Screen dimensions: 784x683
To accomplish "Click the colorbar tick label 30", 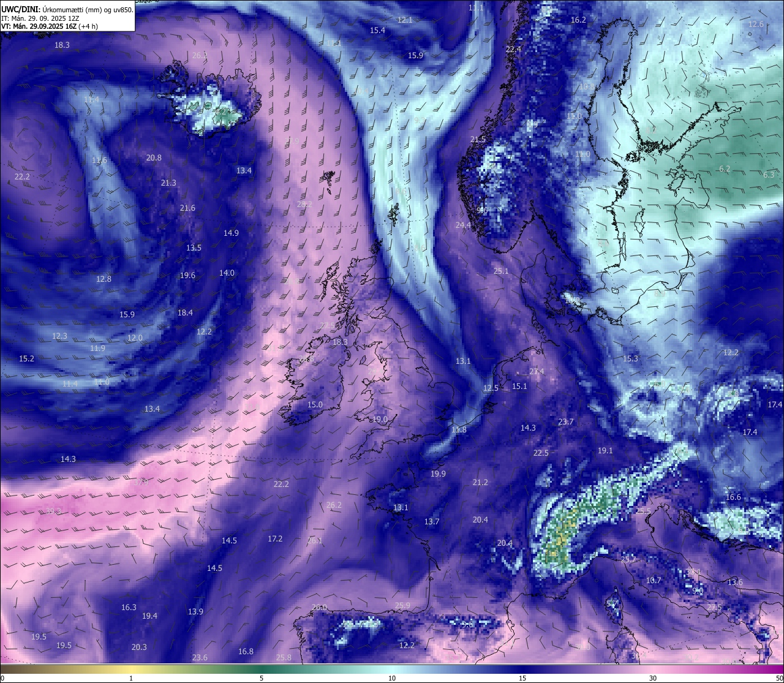I will 653,678.
